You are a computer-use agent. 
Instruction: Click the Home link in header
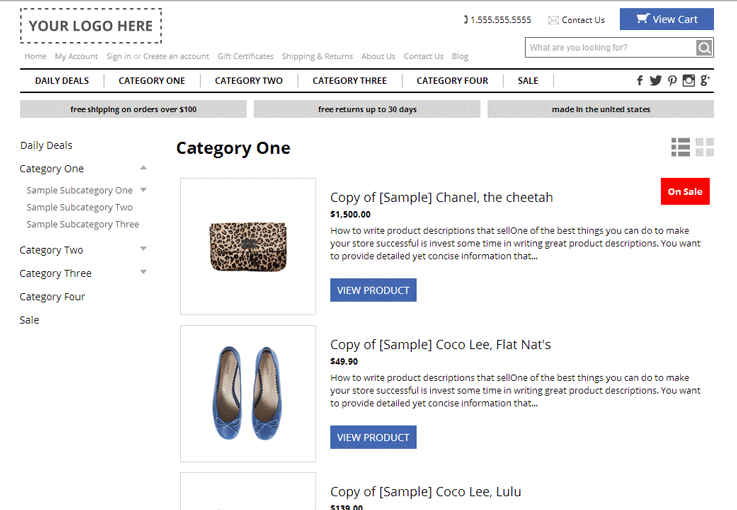(x=35, y=56)
